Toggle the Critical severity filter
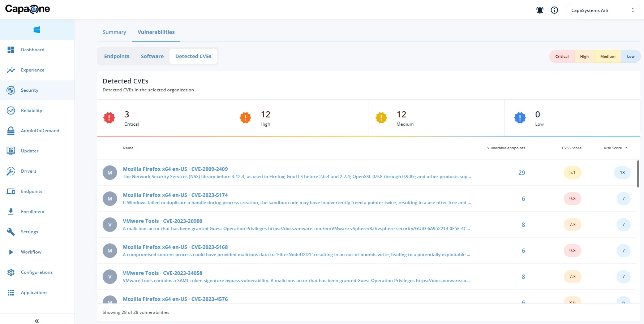 562,56
